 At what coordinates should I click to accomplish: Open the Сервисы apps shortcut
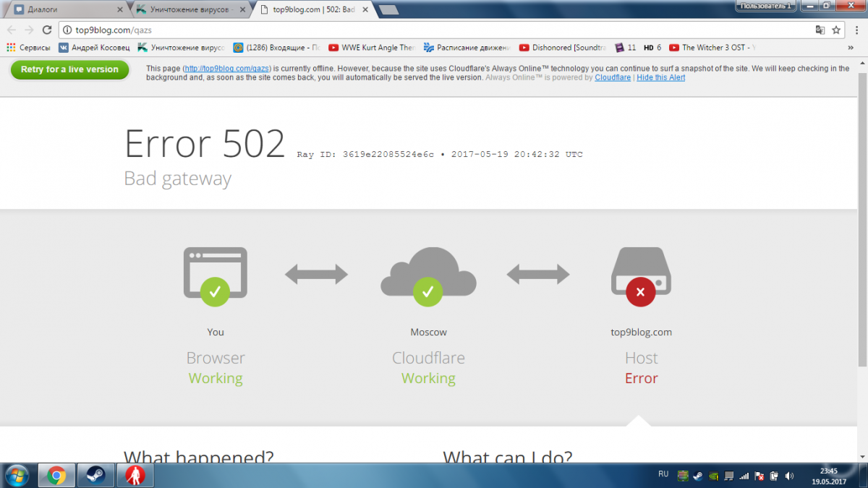(28, 48)
